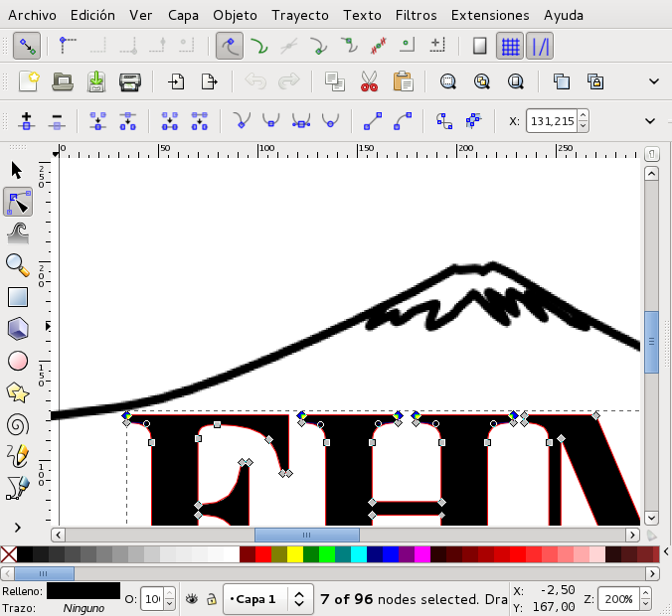Select the Tweak tool
This screenshot has height=616, width=672.
[x=18, y=233]
